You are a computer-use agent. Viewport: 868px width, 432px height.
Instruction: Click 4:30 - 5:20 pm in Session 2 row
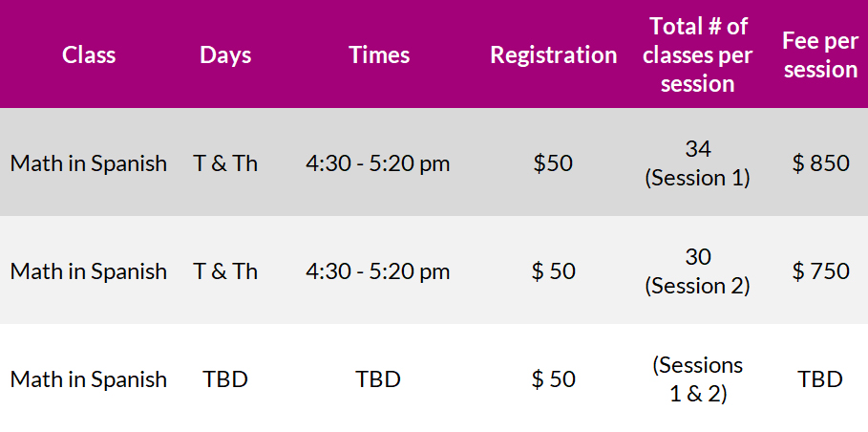tap(378, 271)
